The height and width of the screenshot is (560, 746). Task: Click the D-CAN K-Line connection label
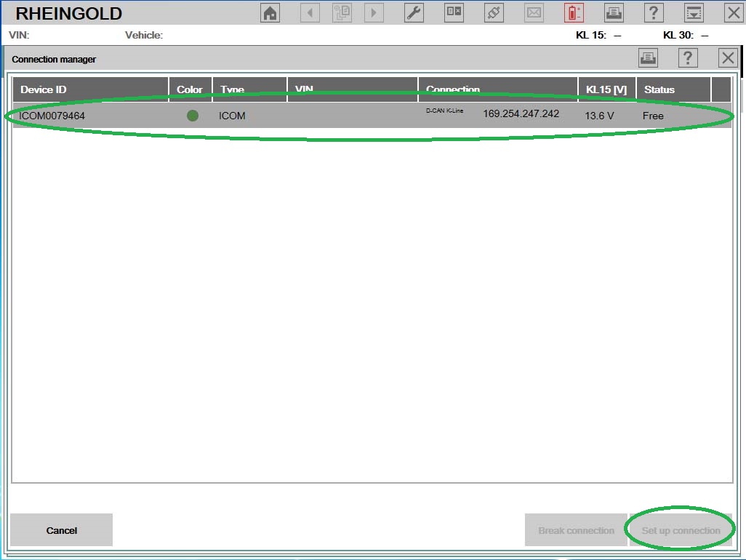(x=444, y=111)
